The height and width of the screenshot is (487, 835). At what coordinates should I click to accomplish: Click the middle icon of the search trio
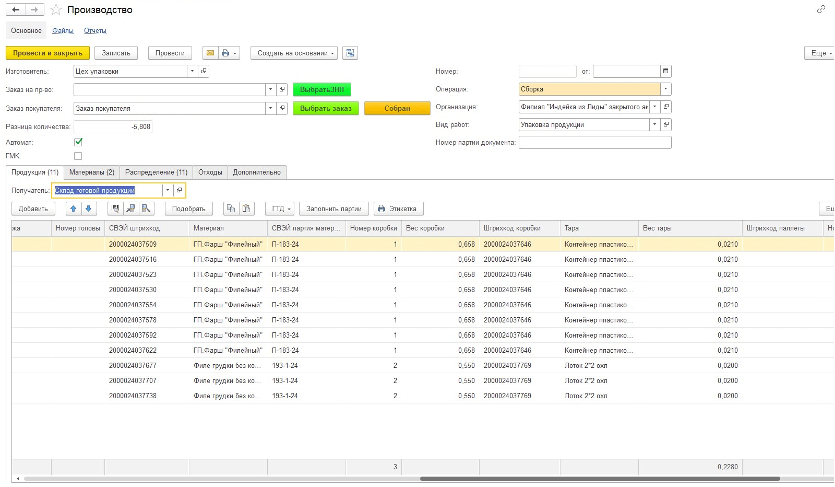(x=130, y=209)
